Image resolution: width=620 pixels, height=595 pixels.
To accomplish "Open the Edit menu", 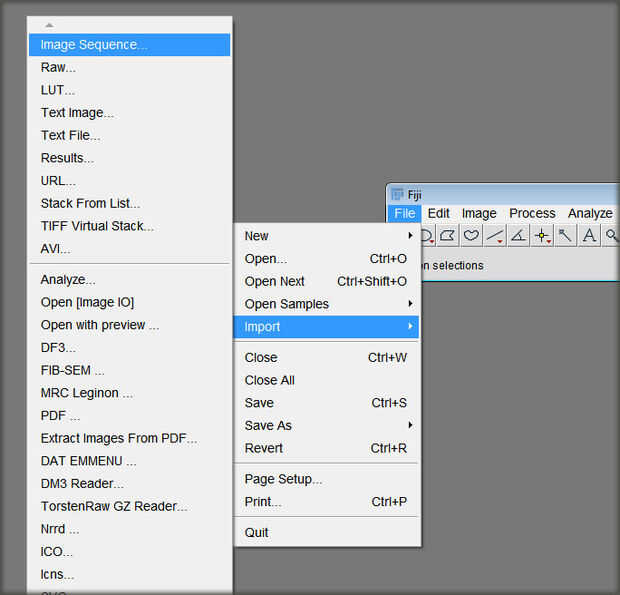I will pos(439,213).
